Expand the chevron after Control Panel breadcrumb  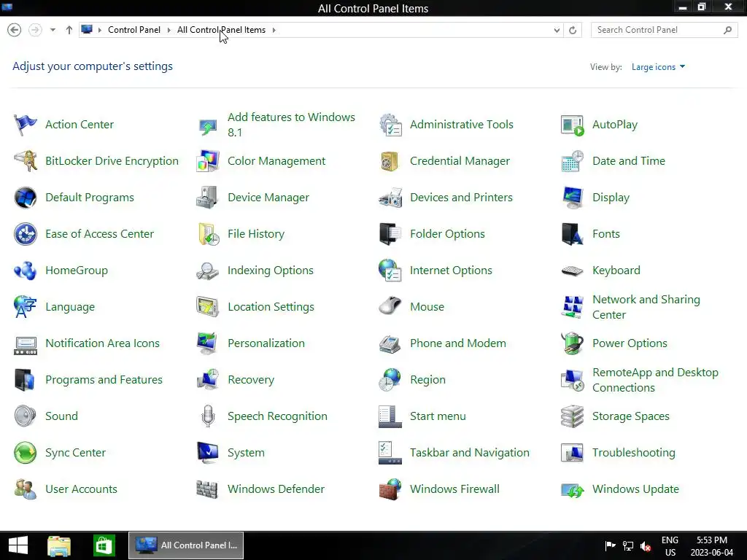169,30
